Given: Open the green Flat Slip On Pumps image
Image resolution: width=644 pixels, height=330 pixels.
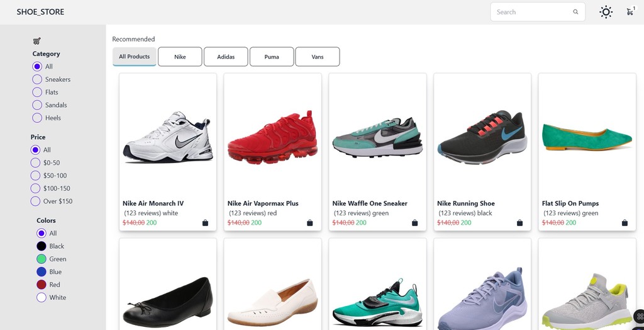Looking at the screenshot, I should (x=587, y=137).
